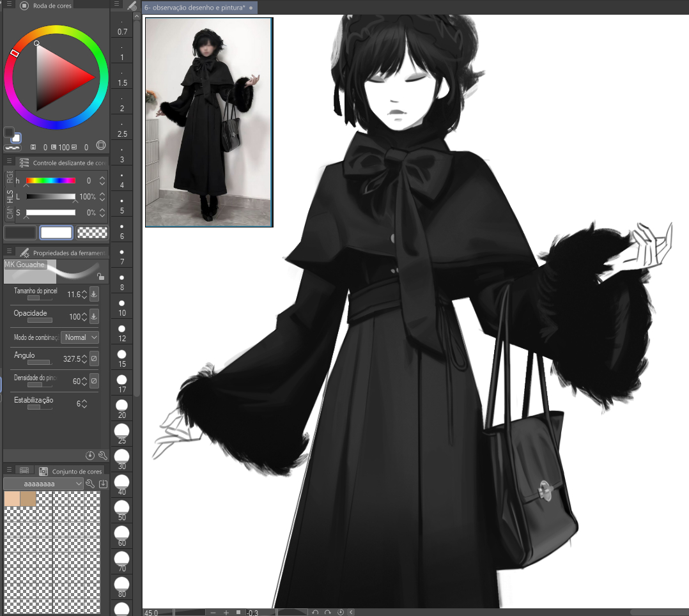Edit color set with wrench icon
The width and height of the screenshot is (689, 616).
90,484
